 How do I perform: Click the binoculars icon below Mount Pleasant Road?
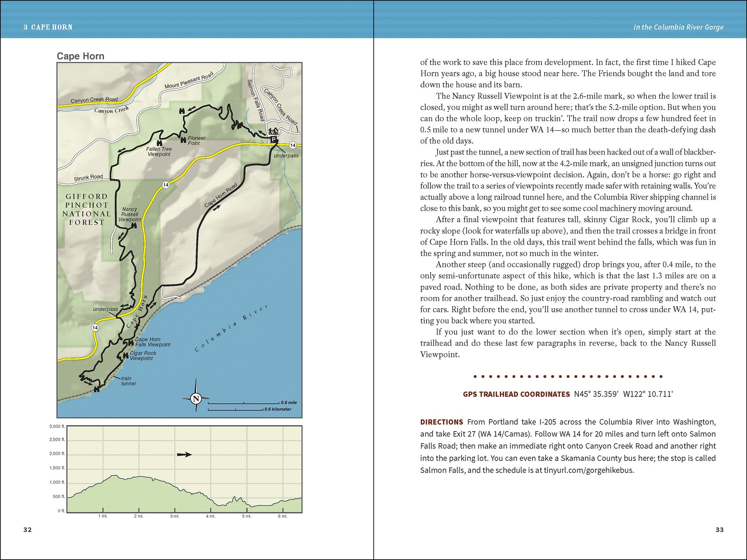point(182,111)
